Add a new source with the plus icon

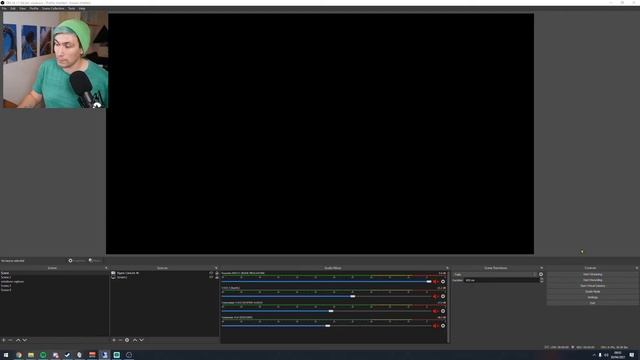(x=114, y=340)
